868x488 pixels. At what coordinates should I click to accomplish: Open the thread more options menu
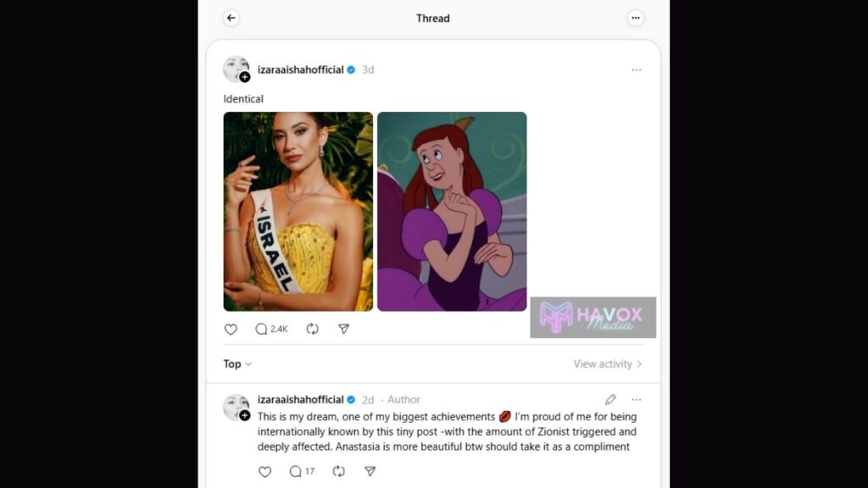pyautogui.click(x=636, y=18)
